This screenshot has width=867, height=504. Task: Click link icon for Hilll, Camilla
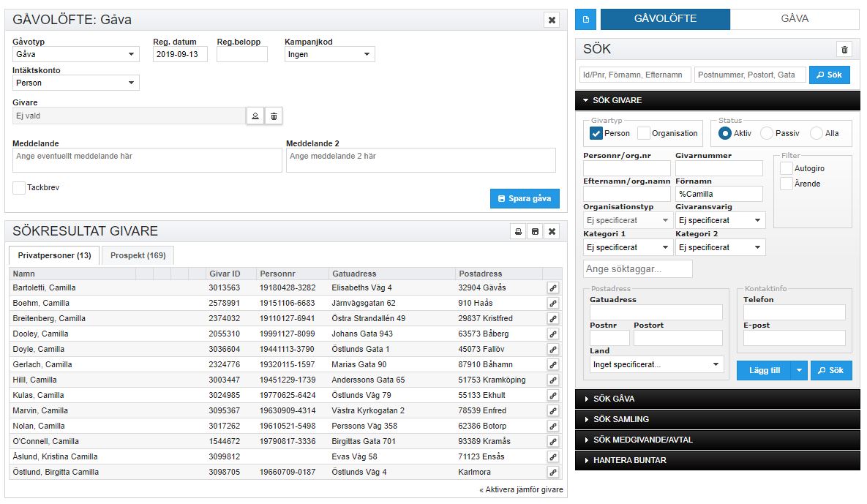click(553, 380)
